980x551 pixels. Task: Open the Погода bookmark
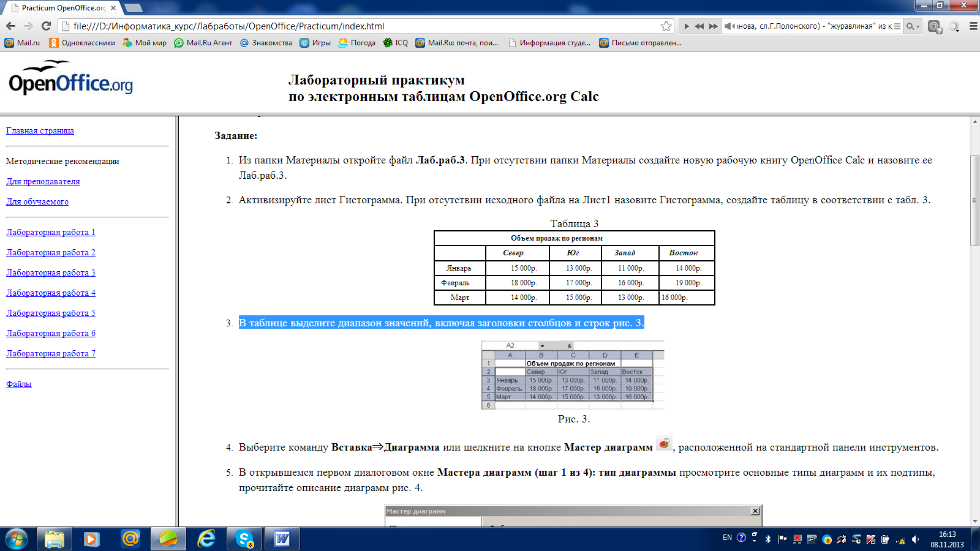(x=357, y=43)
